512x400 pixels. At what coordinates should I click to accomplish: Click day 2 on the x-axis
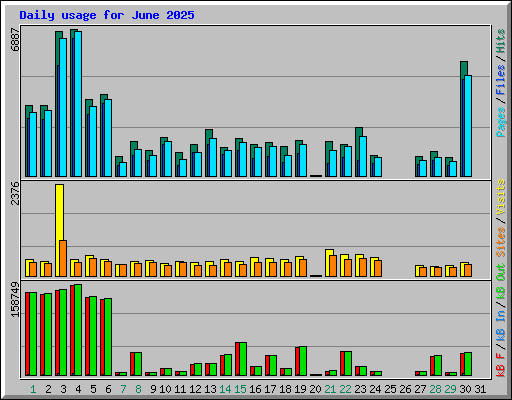(x=48, y=389)
